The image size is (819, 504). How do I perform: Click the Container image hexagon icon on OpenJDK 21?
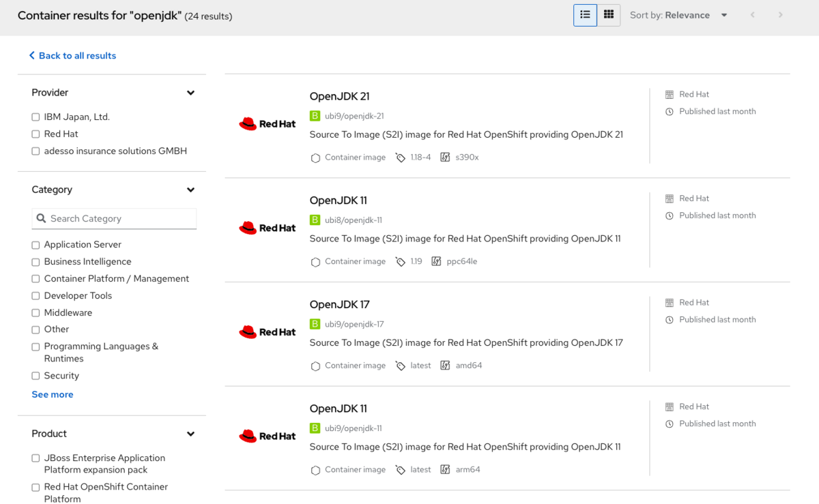point(315,157)
